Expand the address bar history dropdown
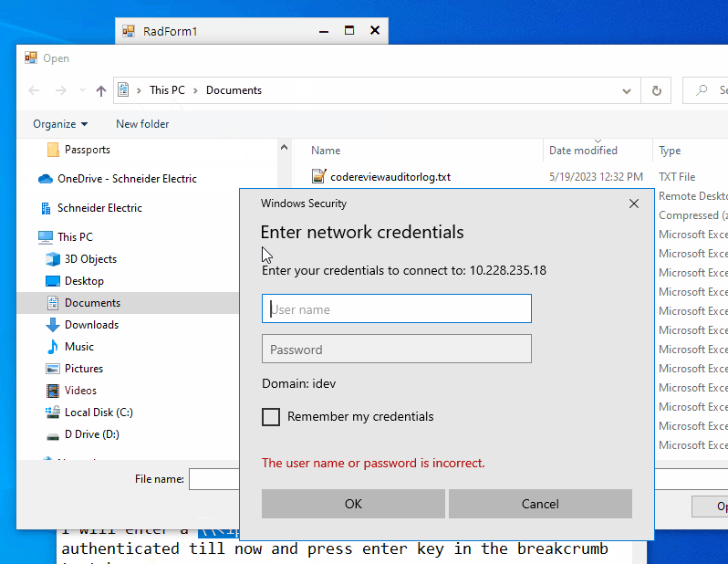Viewport: 728px width, 564px height. pos(627,90)
